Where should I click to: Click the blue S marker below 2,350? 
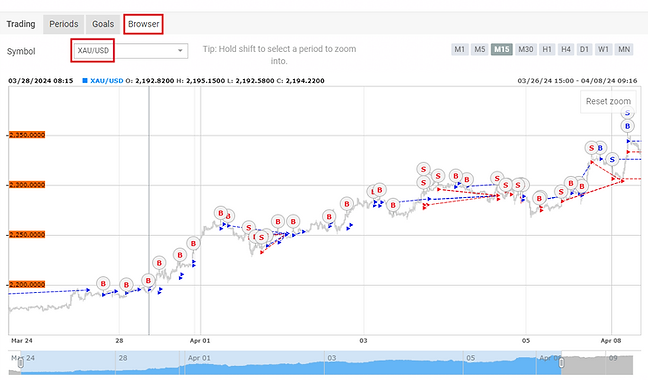click(x=612, y=159)
